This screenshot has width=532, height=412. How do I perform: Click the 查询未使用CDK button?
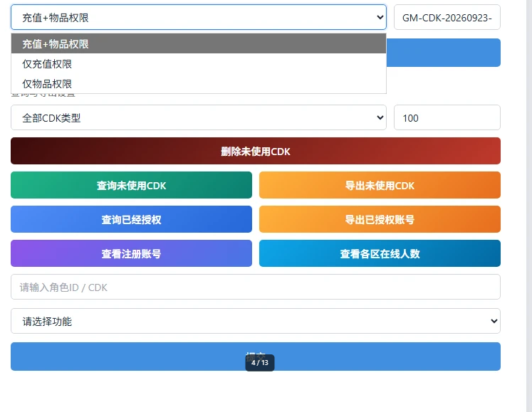point(131,185)
